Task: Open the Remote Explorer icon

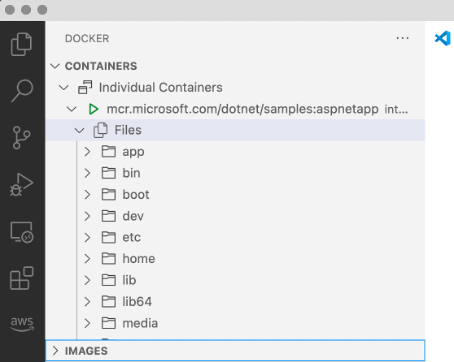Action: coord(22,232)
